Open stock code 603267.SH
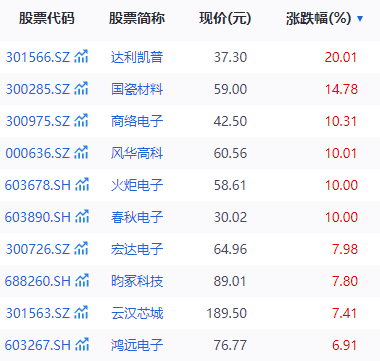The height and width of the screenshot is (361, 380). [38, 345]
